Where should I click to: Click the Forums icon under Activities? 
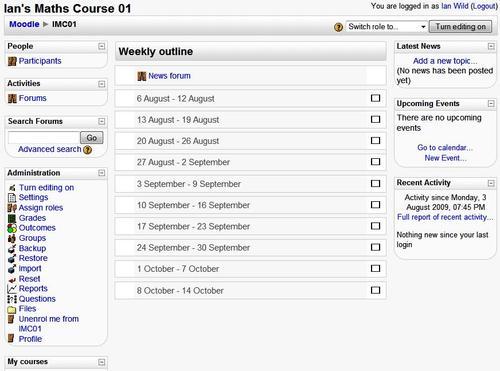12,98
